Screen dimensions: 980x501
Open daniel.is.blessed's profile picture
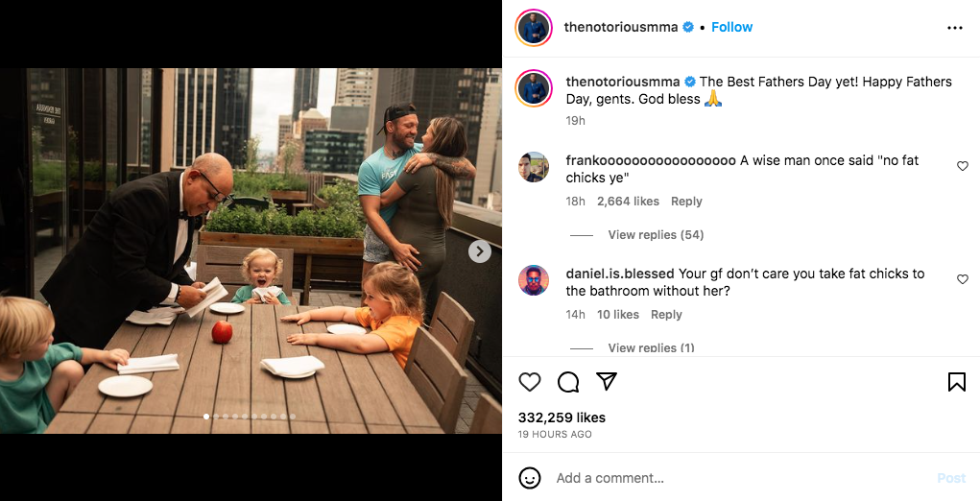(x=534, y=280)
